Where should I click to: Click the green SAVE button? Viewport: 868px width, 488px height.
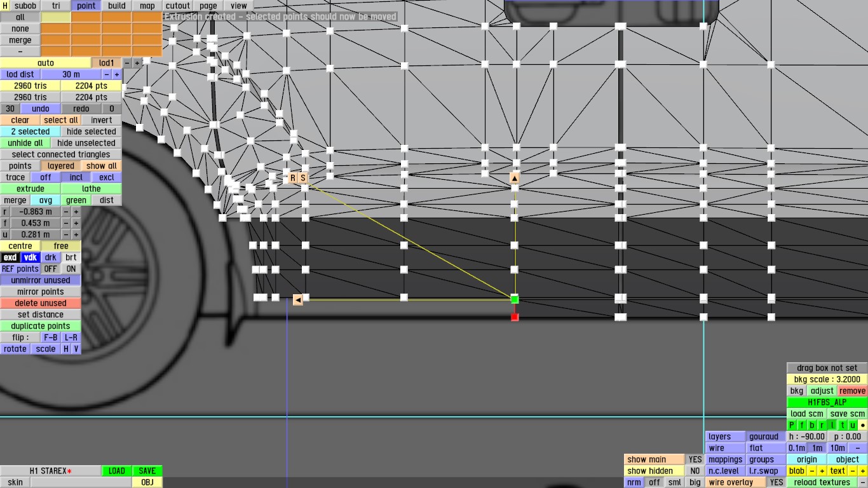coord(147,471)
